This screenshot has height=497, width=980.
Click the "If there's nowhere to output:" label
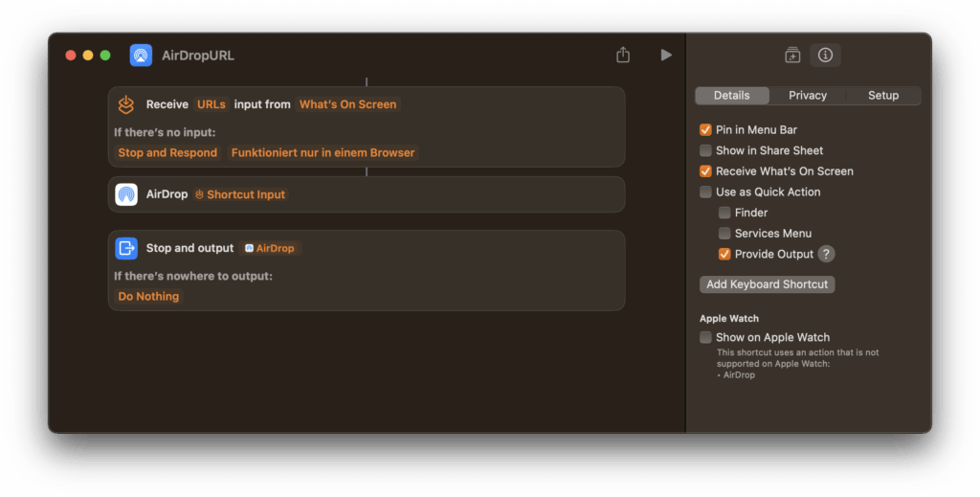click(x=193, y=277)
